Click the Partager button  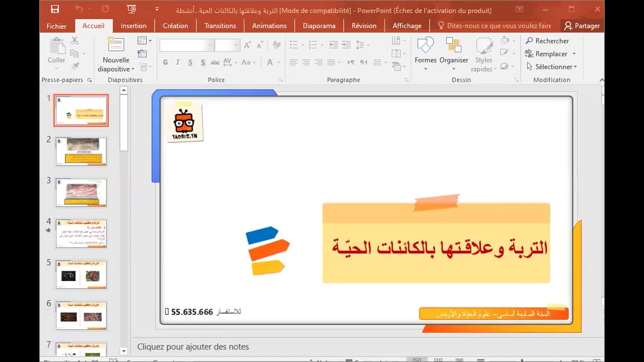pyautogui.click(x=582, y=26)
